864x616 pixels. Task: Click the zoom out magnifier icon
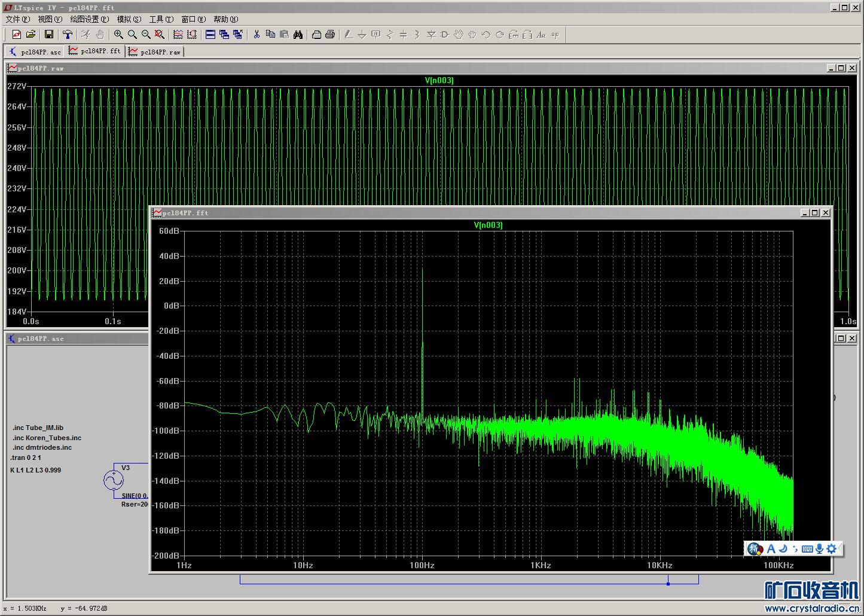[146, 35]
